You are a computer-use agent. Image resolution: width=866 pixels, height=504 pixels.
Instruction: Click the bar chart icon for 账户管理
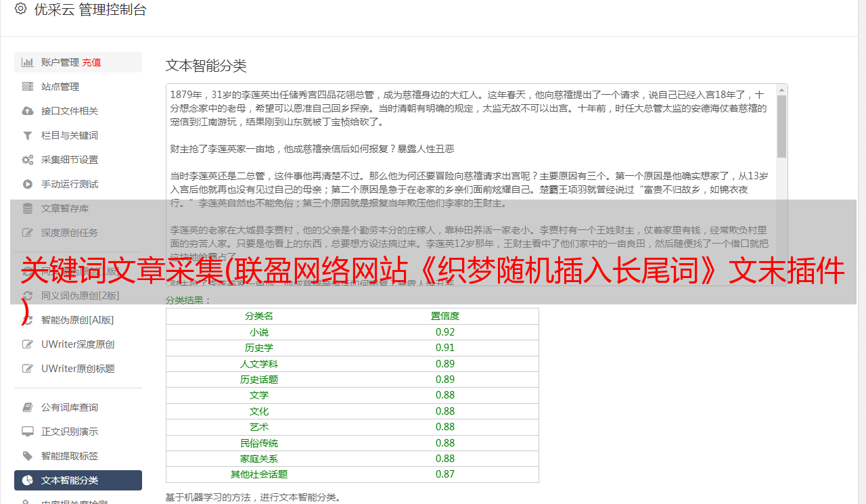(x=28, y=62)
